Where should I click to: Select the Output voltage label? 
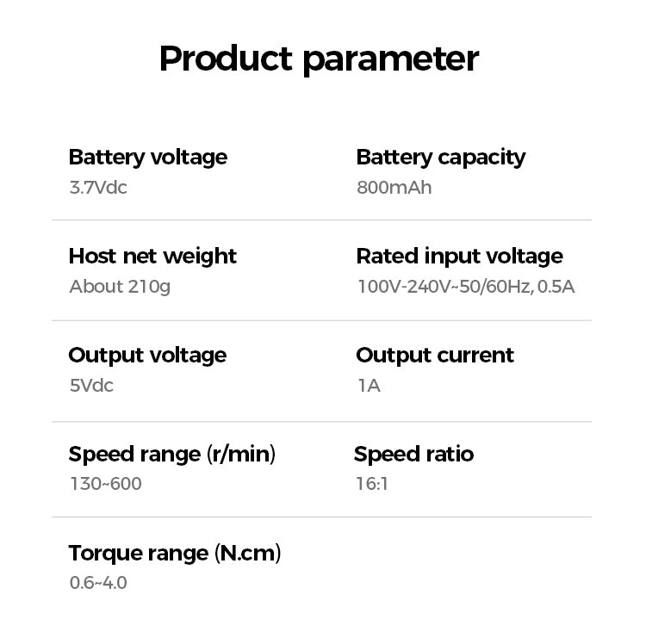click(147, 356)
